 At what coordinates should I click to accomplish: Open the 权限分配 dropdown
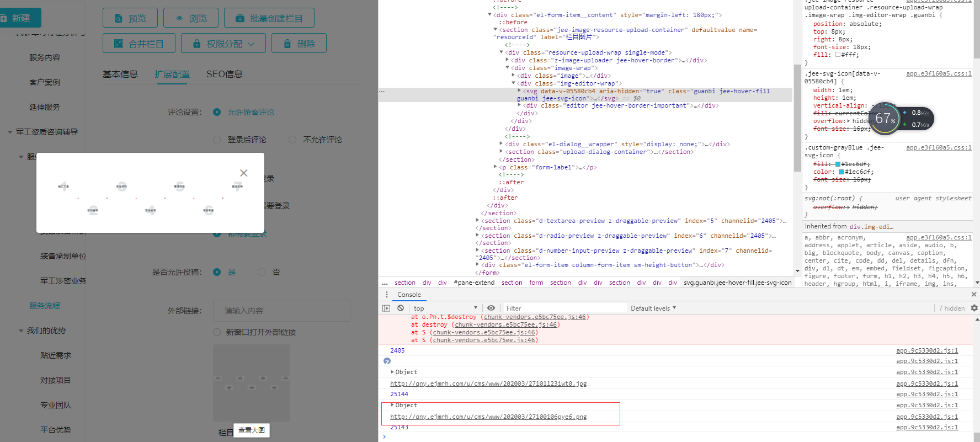tap(224, 44)
